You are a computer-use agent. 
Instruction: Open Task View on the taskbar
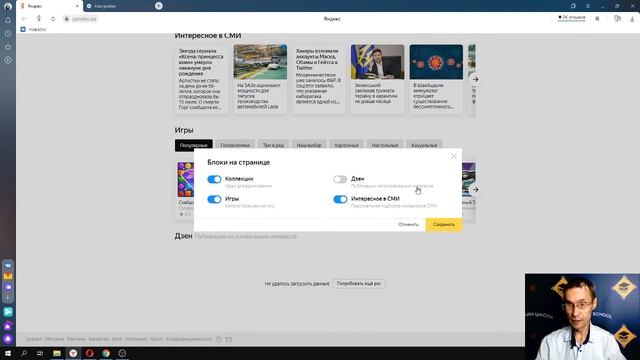tap(40, 353)
